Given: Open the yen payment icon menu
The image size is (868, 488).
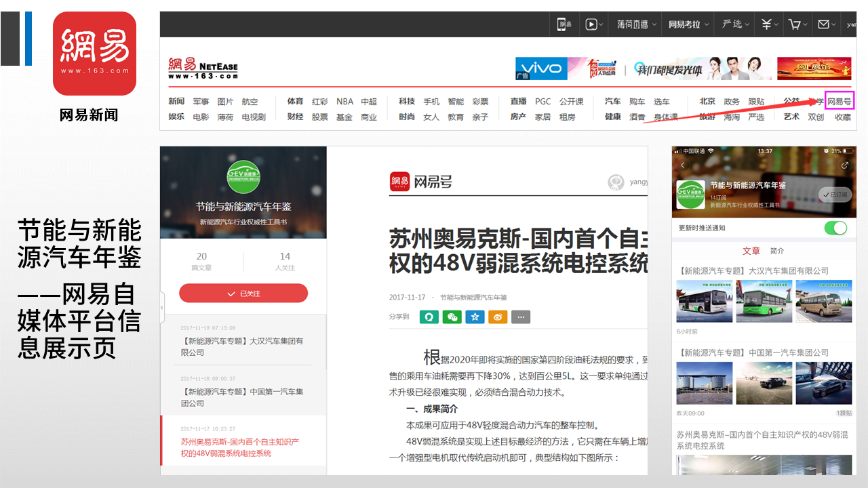Looking at the screenshot, I should pyautogui.click(x=768, y=24).
